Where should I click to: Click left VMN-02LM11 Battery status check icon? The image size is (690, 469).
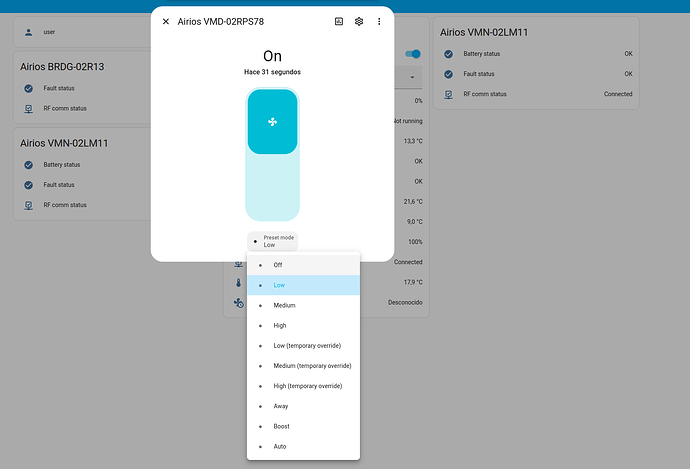pyautogui.click(x=29, y=165)
